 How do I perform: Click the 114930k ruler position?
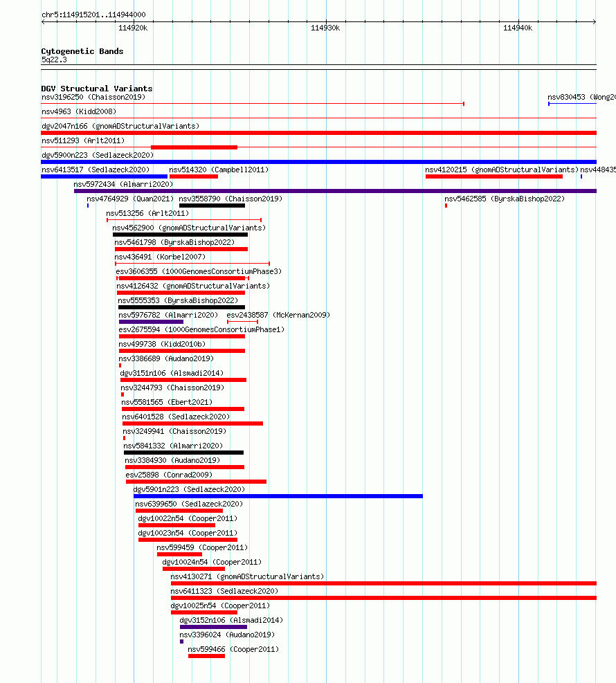[325, 28]
